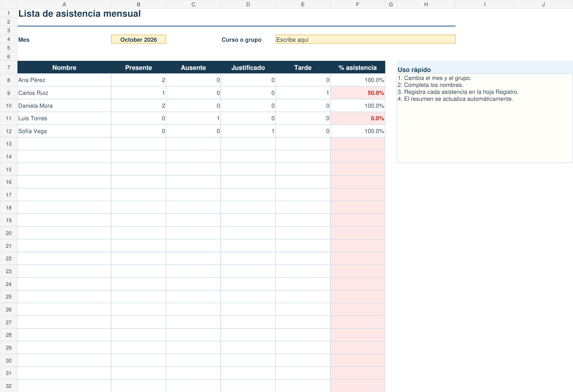Select Luis Torres's 0.0% attendance cell
This screenshot has width=573, height=392.
(x=357, y=118)
